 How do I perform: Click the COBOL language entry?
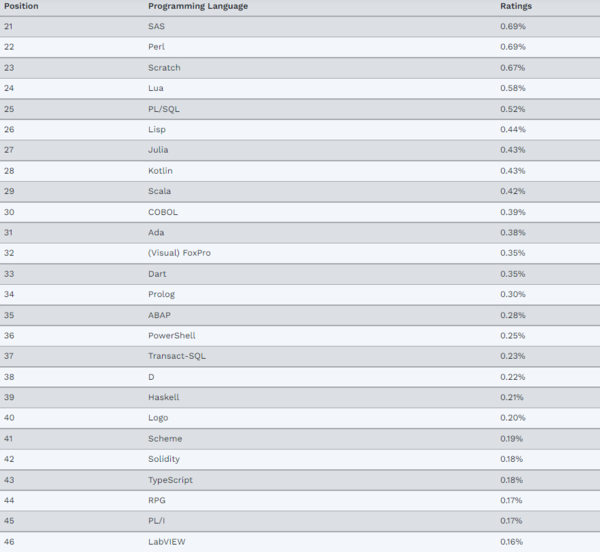coord(162,212)
